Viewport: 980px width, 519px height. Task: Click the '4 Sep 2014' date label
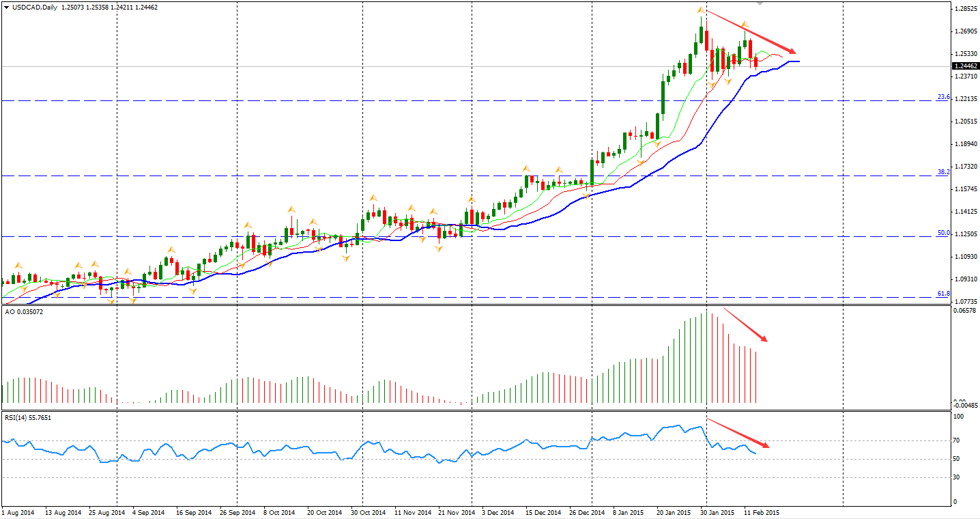tap(148, 511)
